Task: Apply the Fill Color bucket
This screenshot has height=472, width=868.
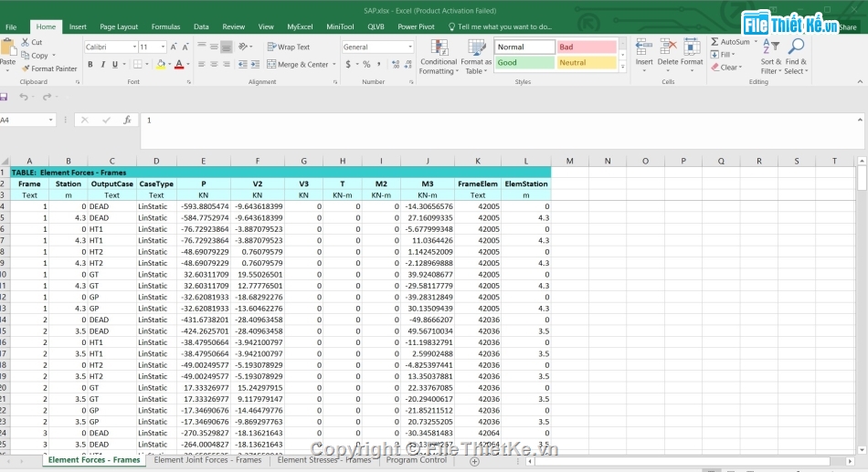Action: (x=161, y=64)
